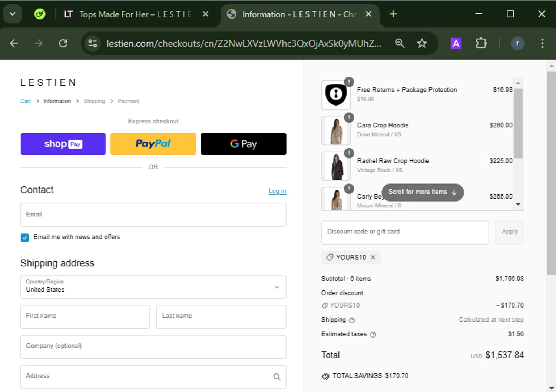Open the Country/Region dropdown
The height and width of the screenshot is (392, 556).
(x=153, y=287)
